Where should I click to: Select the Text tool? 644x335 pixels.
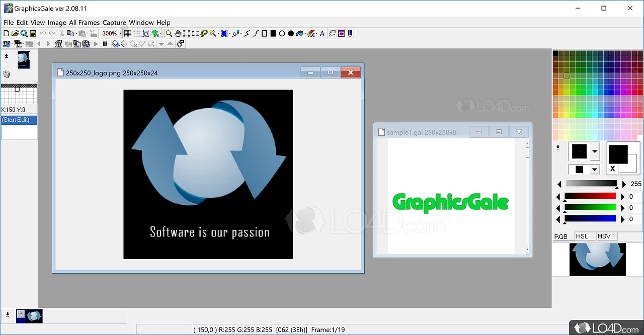[322, 34]
